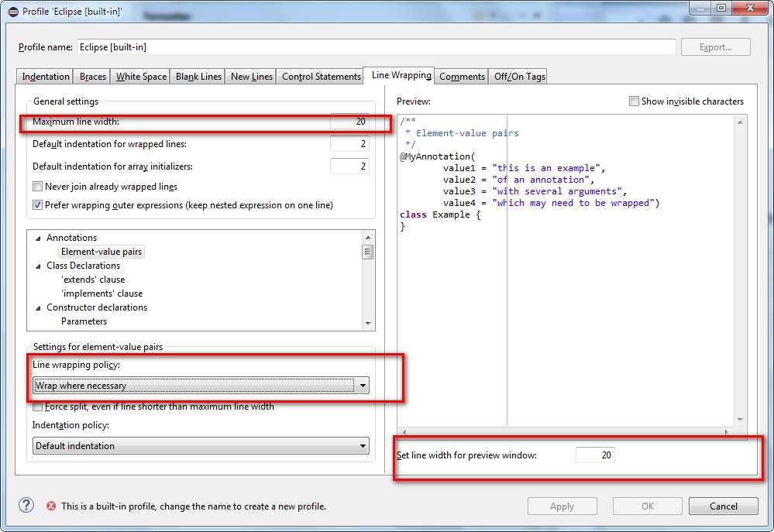Enable Show invisible characters
Screen dimensions: 774x532
click(634, 101)
